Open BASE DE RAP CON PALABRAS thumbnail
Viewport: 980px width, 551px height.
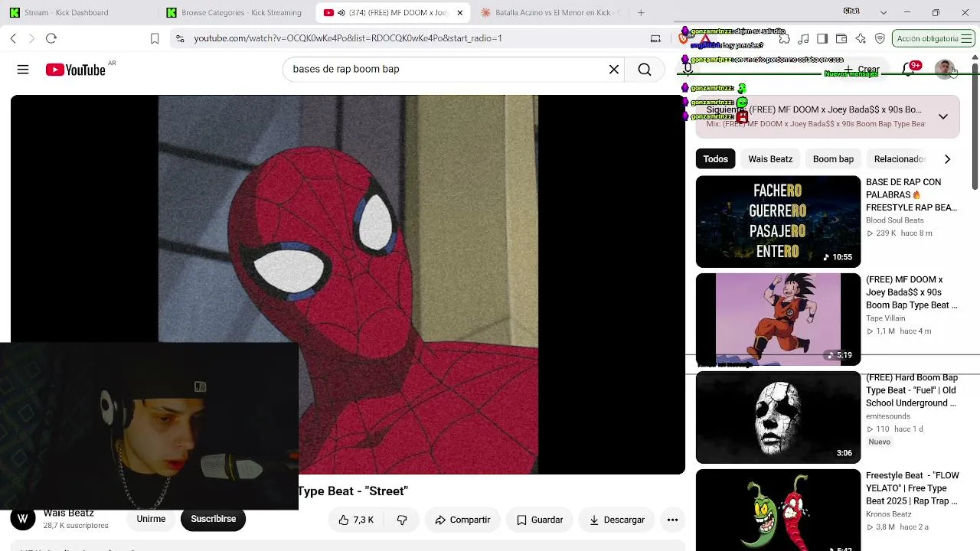click(x=778, y=222)
